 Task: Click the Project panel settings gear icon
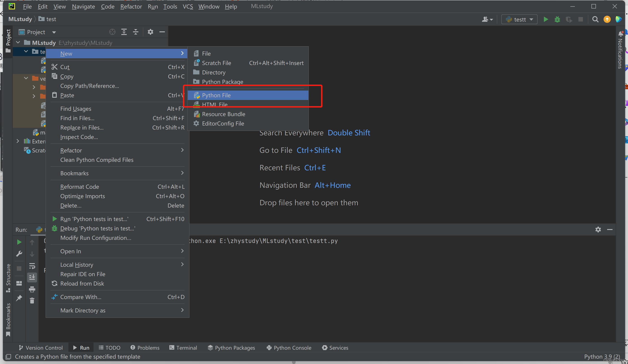tap(150, 32)
